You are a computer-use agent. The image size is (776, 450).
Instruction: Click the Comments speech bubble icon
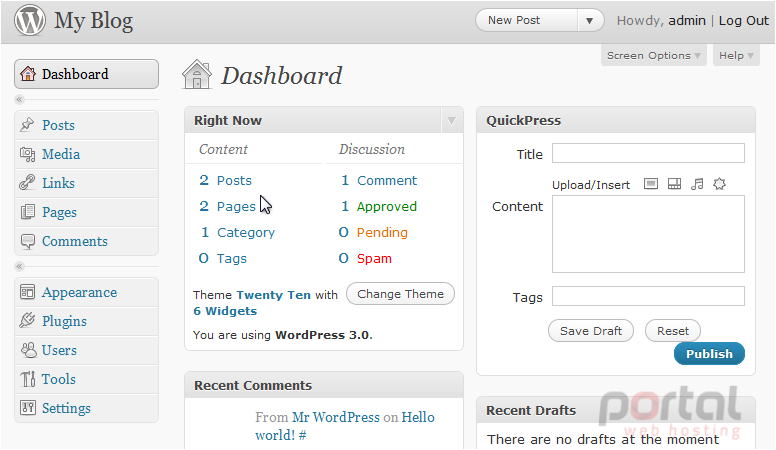coord(27,241)
